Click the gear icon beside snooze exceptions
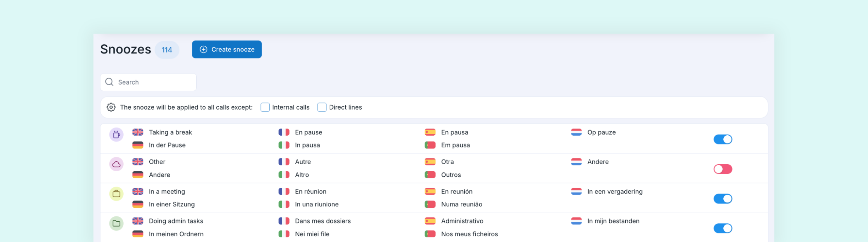Screen dimensions: 868x242 [x=111, y=107]
